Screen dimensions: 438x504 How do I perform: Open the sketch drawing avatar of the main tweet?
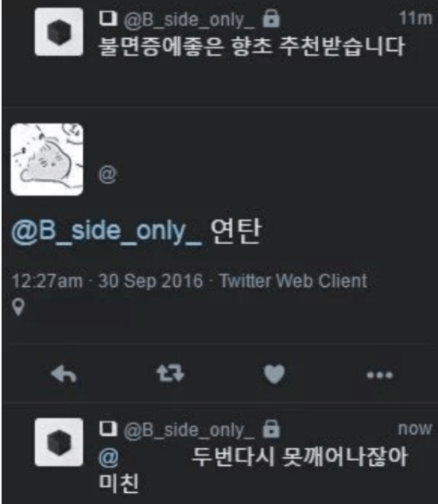tap(47, 160)
